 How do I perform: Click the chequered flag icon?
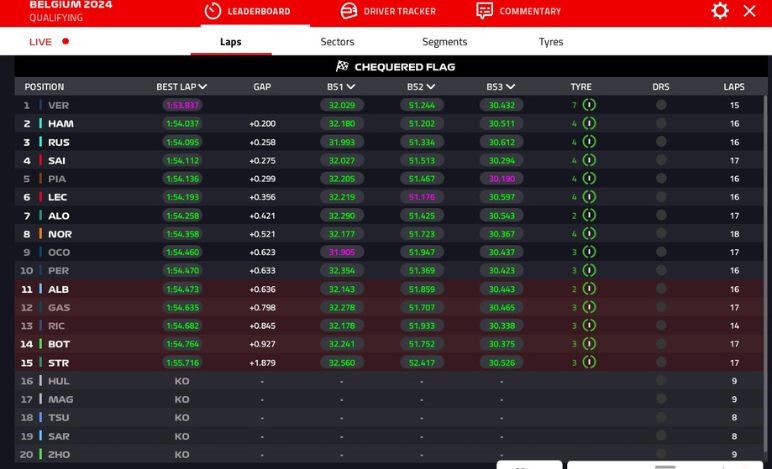[342, 67]
